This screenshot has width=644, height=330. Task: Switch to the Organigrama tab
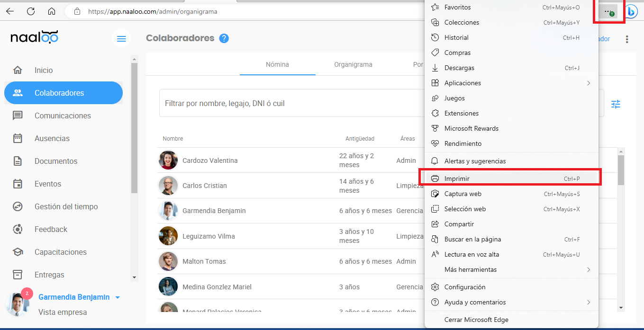tap(353, 64)
